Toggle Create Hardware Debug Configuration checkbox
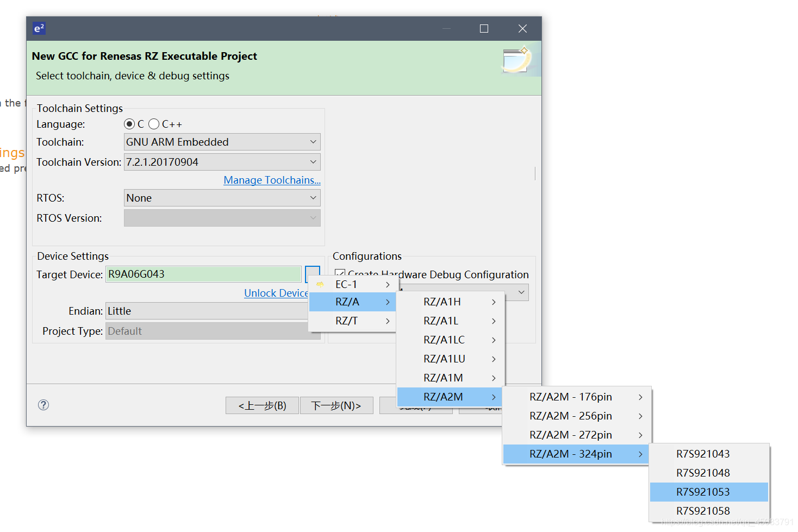This screenshot has width=798, height=532. 340,273
